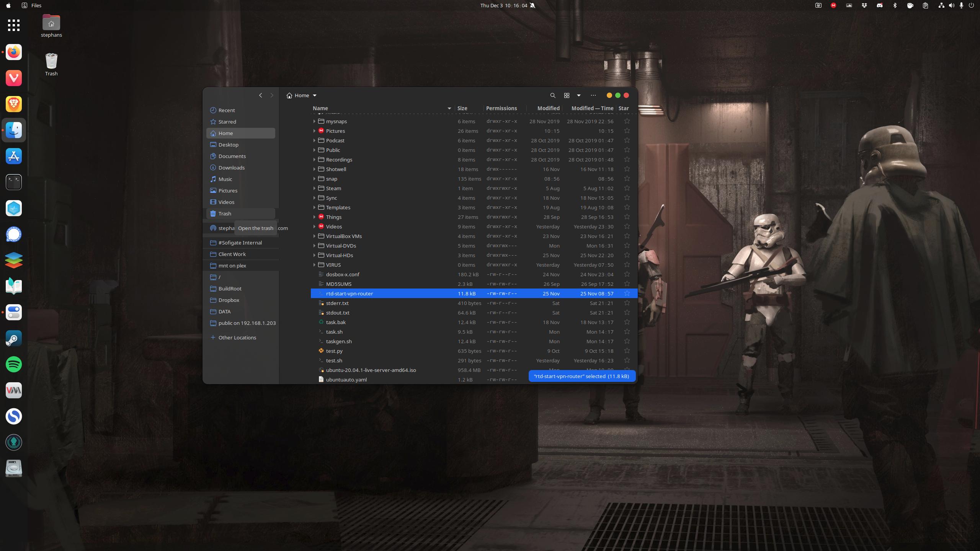This screenshot has height=551, width=980.
Task: Star the task.sh file
Action: 627,332
